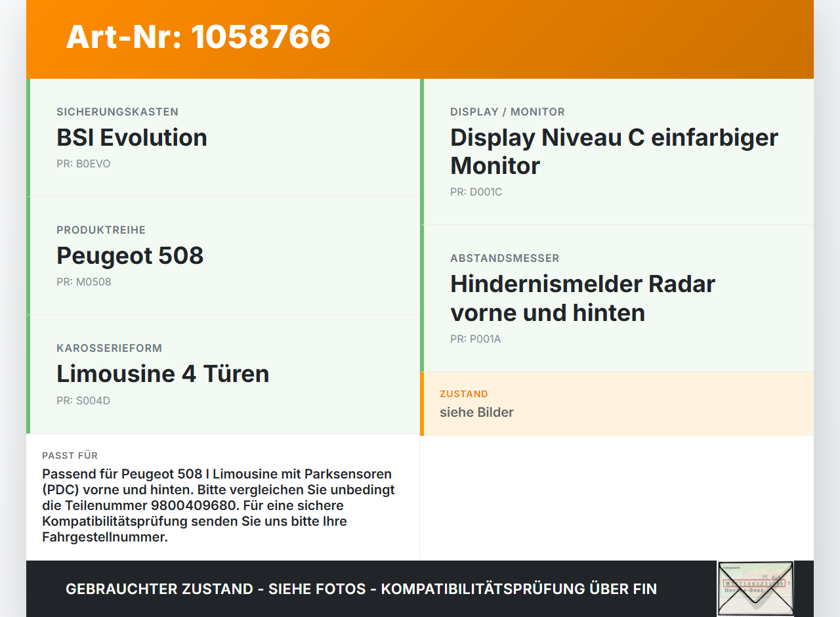This screenshot has height=617, width=840.
Task: Click the SICHERUNGSKASTEN category label
Action: (x=117, y=112)
